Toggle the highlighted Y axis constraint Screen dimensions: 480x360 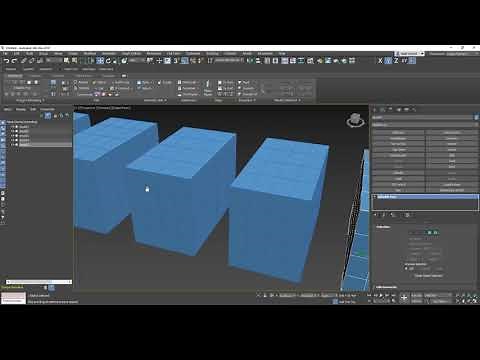pyautogui.click(x=388, y=61)
